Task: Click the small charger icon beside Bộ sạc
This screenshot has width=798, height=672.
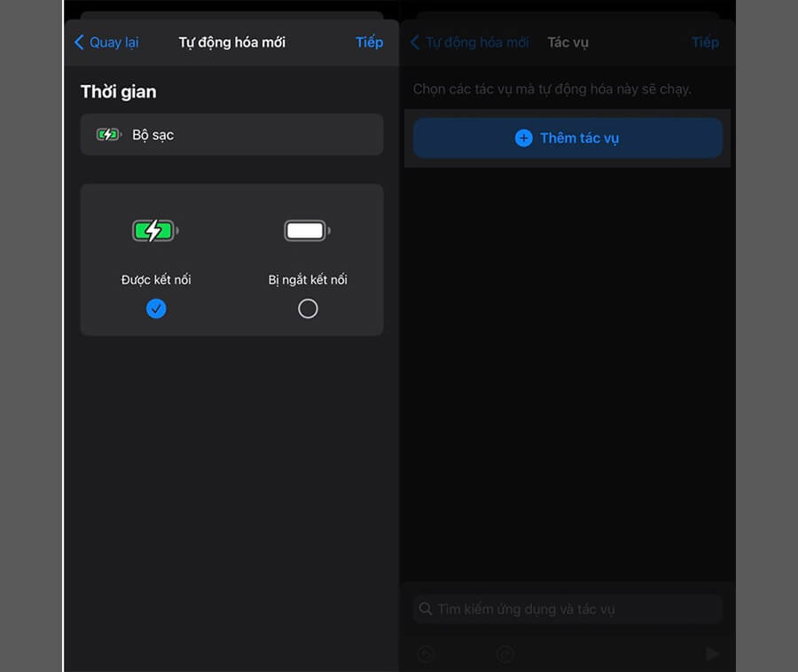Action: pyautogui.click(x=109, y=135)
